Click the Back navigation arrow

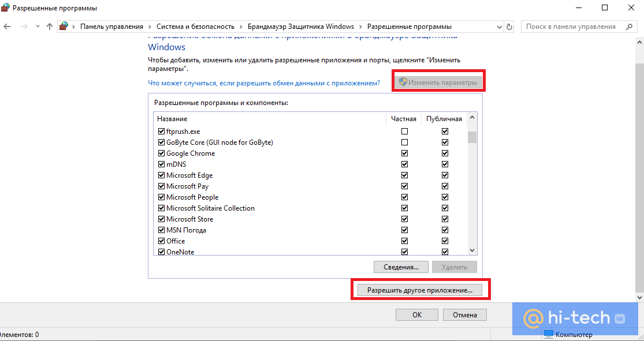pos(8,27)
